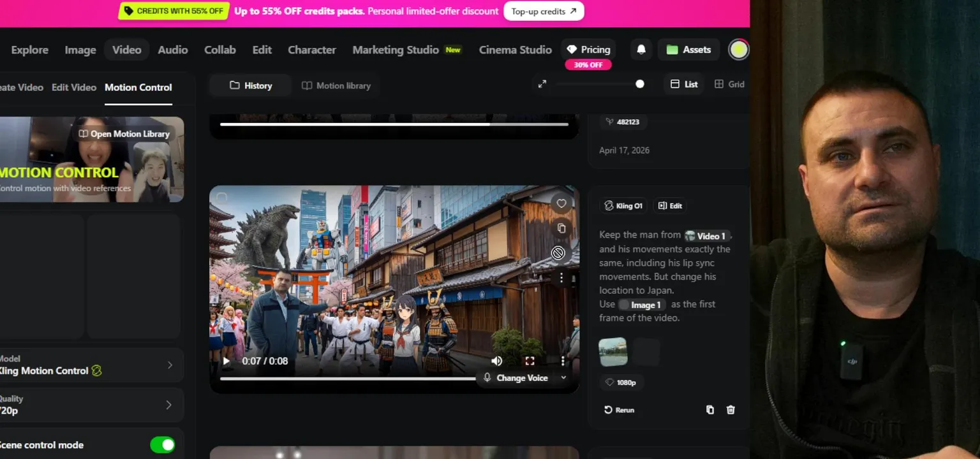Seek on the Japan video progress bar
The image size is (980, 459).
[x=348, y=379]
